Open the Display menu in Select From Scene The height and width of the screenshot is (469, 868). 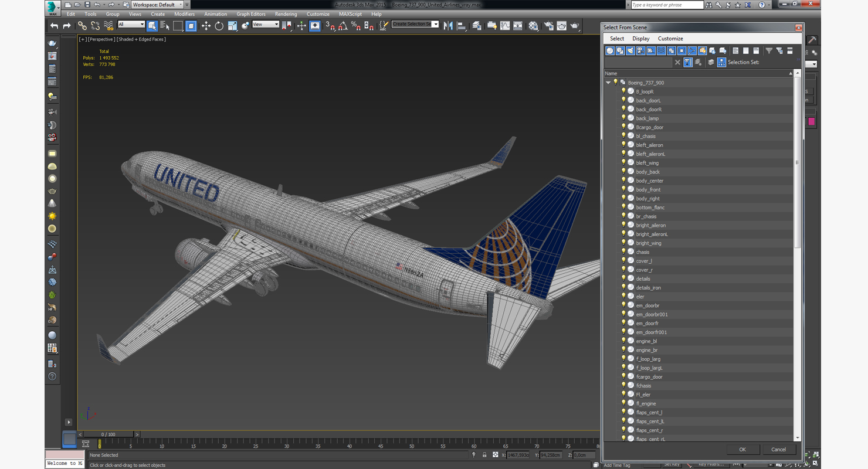click(640, 39)
